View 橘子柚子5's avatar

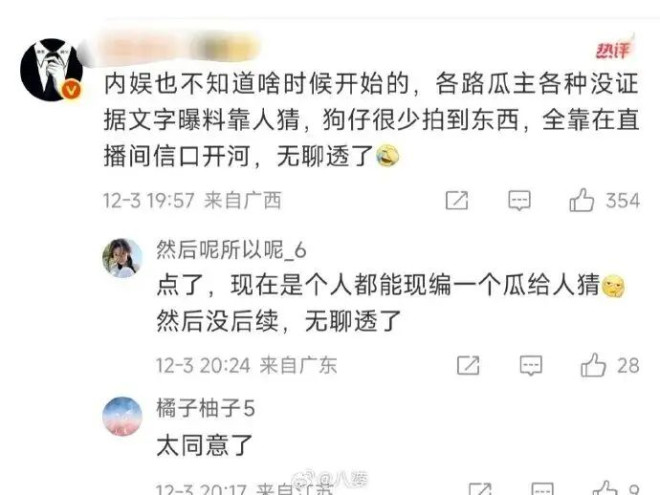point(122,416)
